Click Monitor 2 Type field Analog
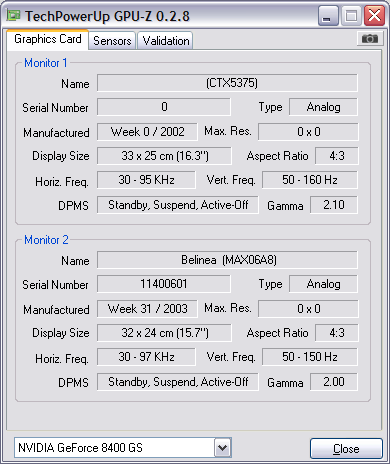 tap(323, 284)
